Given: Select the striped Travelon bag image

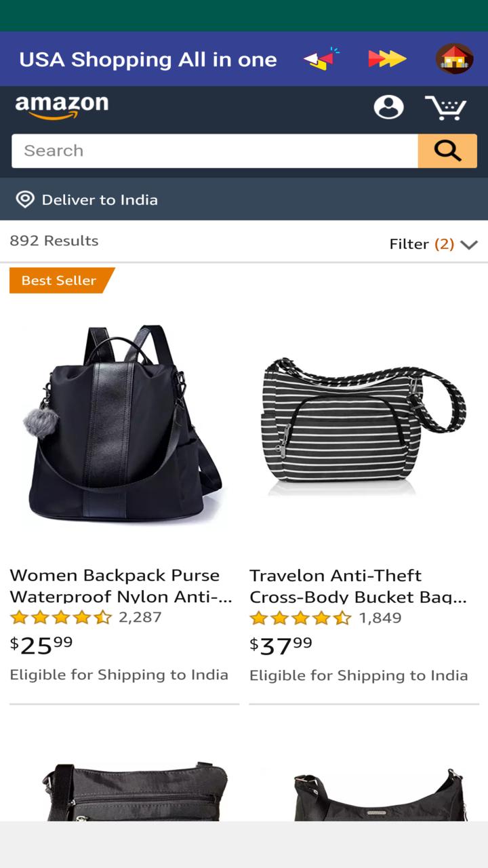Looking at the screenshot, I should click(x=363, y=423).
